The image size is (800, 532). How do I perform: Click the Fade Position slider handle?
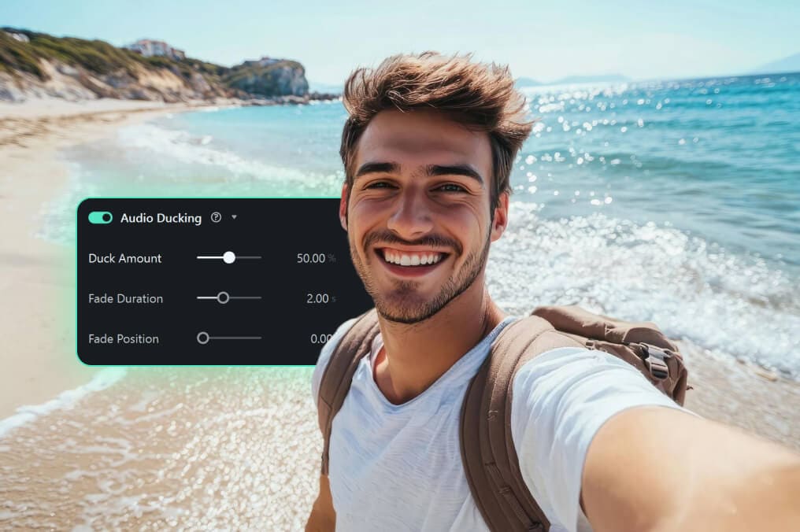[203, 338]
